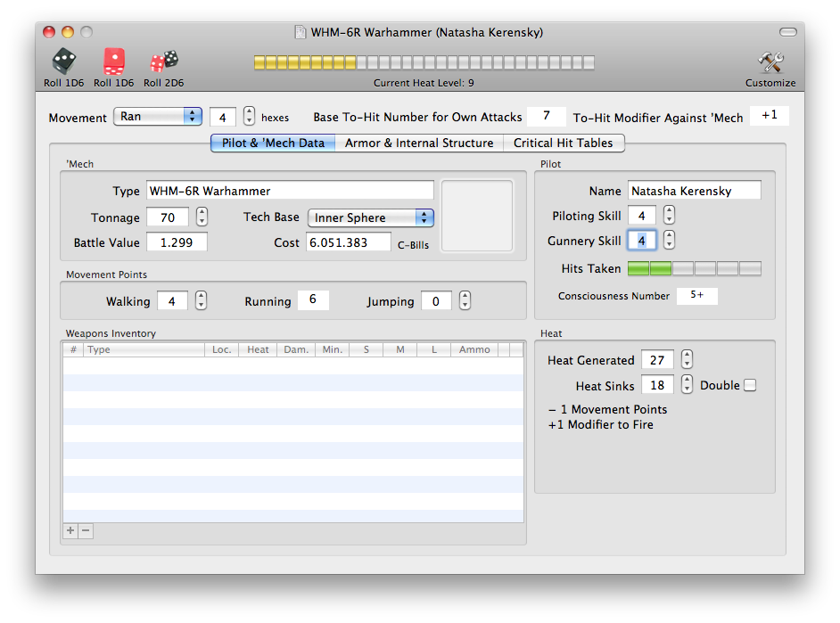Click the Current Heat Level indicator bar
This screenshot has height=623, width=840.
(x=424, y=62)
